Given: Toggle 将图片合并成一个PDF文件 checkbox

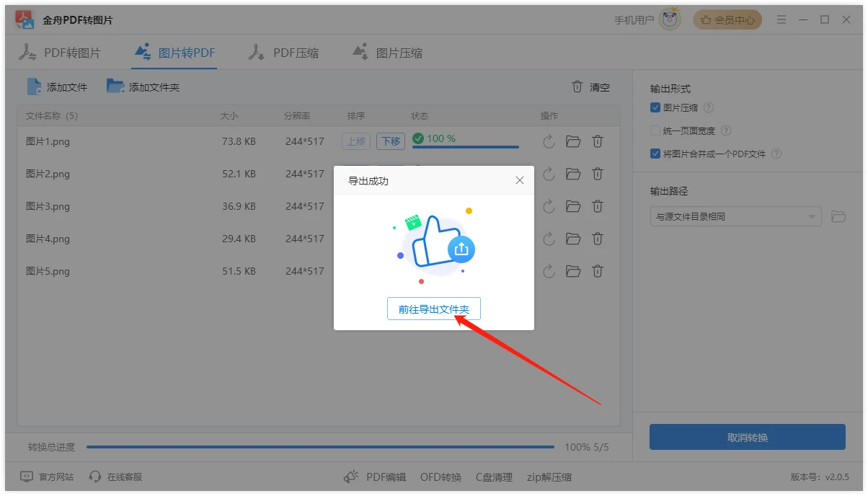Looking at the screenshot, I should (655, 154).
